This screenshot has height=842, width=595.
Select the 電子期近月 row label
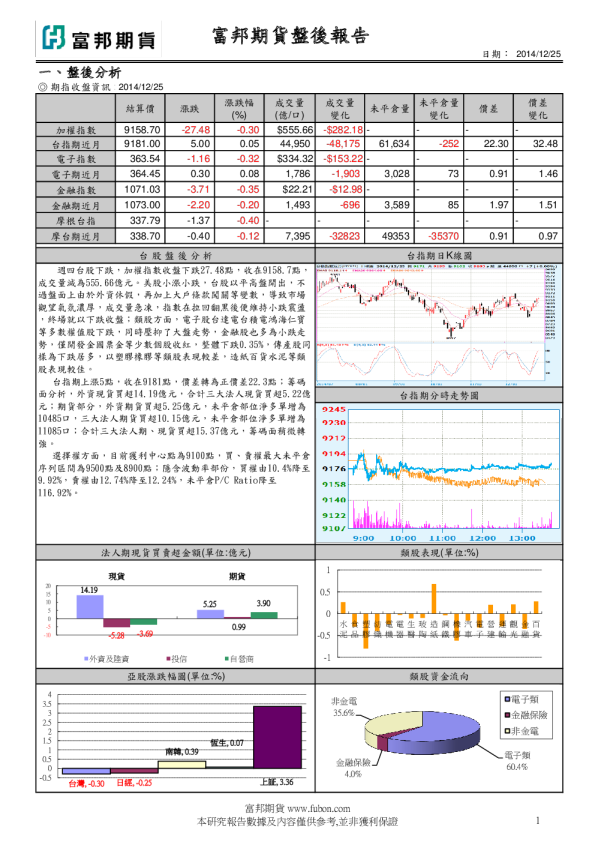76,175
